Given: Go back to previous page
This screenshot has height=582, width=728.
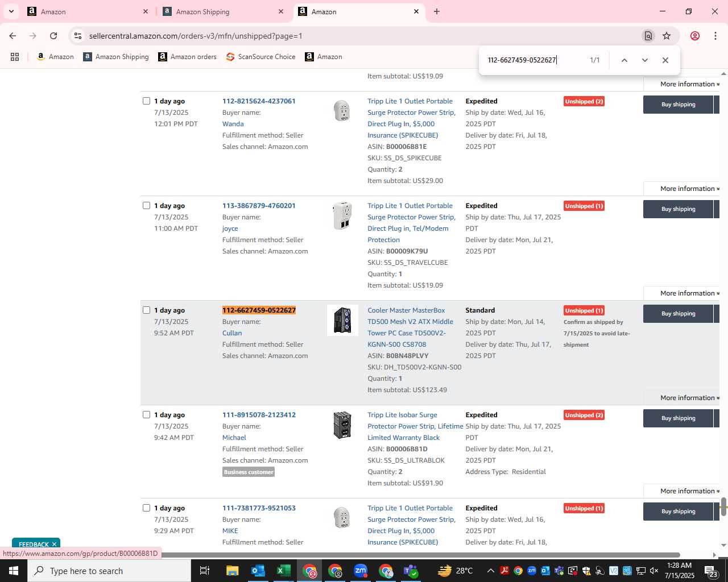Looking at the screenshot, I should point(13,36).
